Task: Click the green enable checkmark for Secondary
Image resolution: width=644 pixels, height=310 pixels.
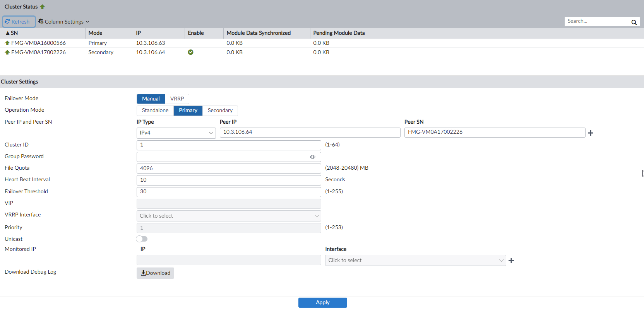Action: click(190, 52)
